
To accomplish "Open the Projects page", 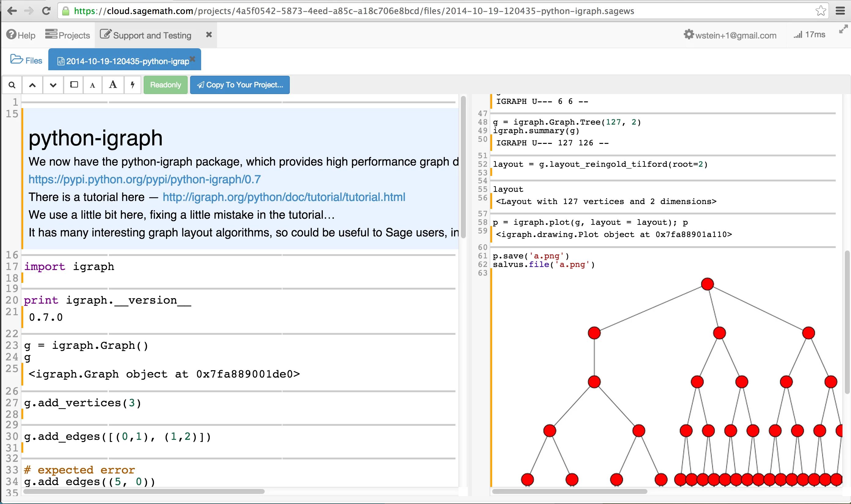I will click(x=68, y=35).
